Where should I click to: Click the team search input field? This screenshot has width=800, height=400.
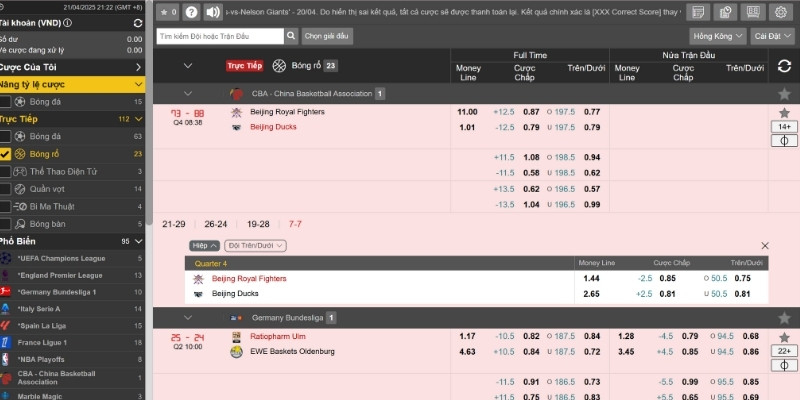(x=220, y=36)
